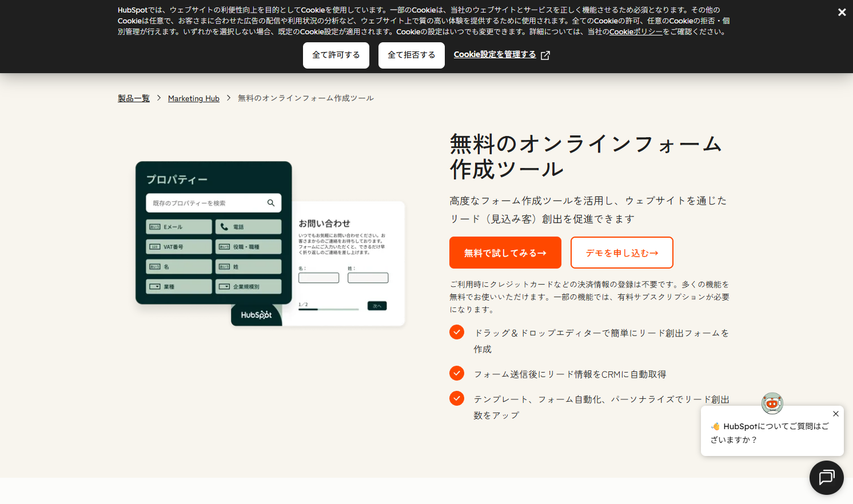Image resolution: width=853 pixels, height=504 pixels.
Task: Go to Marketing Hub breadcrumb
Action: [194, 98]
